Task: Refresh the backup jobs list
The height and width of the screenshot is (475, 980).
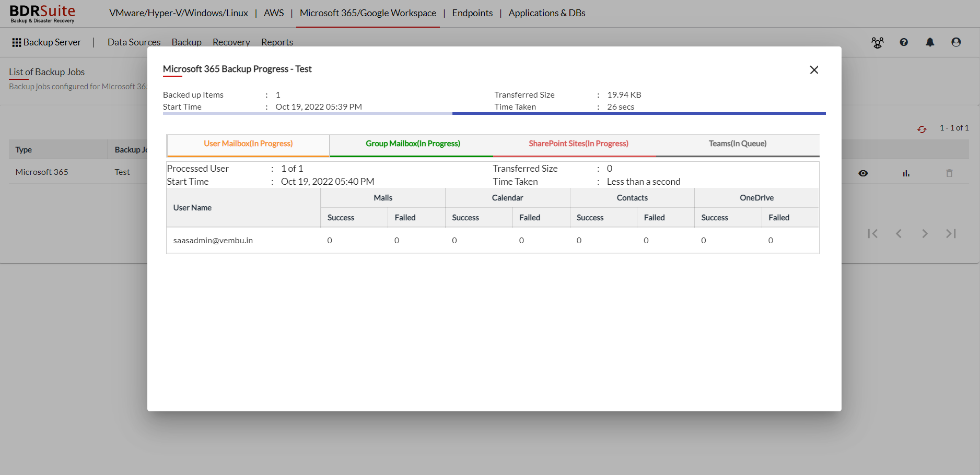Action: click(x=922, y=129)
